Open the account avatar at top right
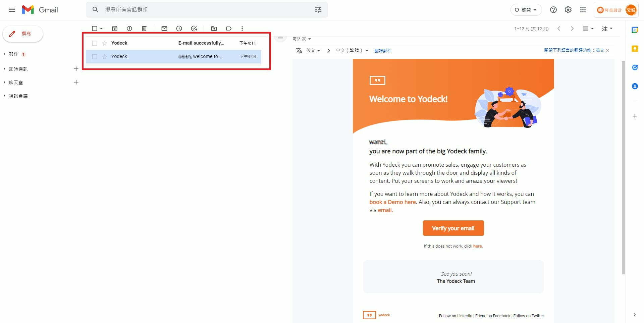Viewport: 644px width, 323px height. [x=631, y=10]
